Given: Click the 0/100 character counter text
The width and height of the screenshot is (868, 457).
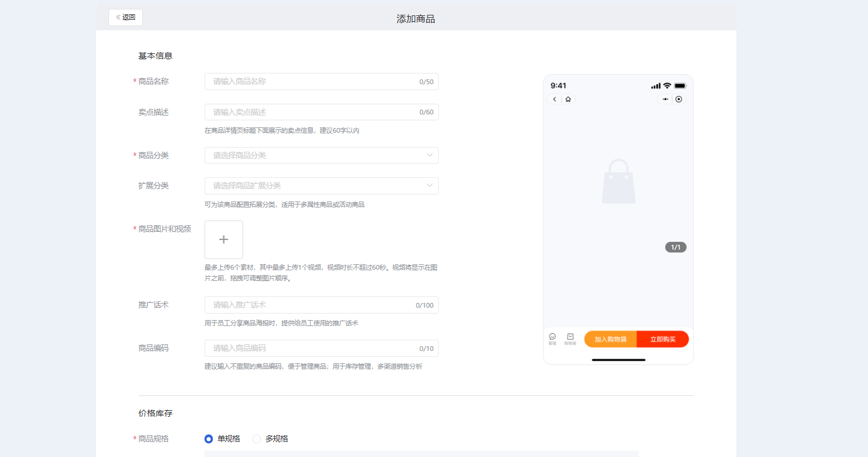Looking at the screenshot, I should (425, 305).
